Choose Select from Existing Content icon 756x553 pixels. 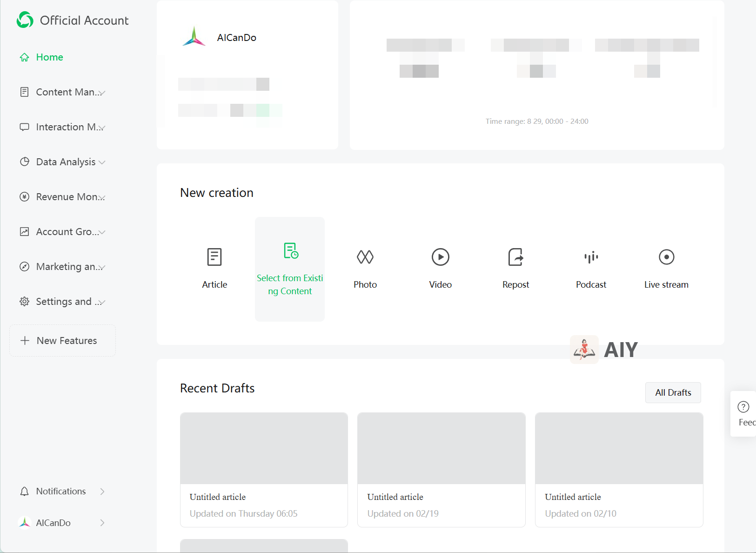point(291,250)
